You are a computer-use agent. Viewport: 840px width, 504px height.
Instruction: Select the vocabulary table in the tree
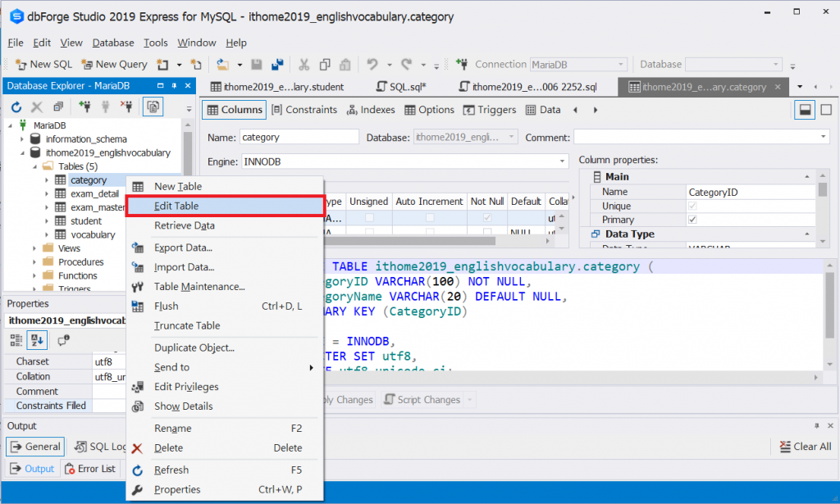[x=93, y=235]
